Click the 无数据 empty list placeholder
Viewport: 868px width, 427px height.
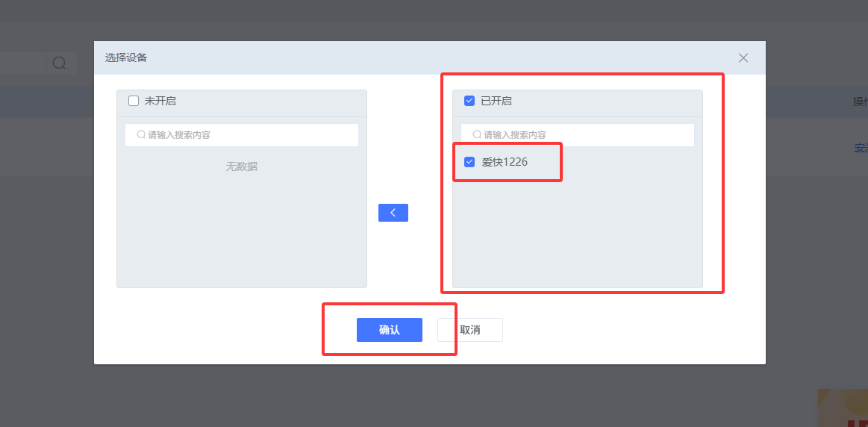(241, 166)
